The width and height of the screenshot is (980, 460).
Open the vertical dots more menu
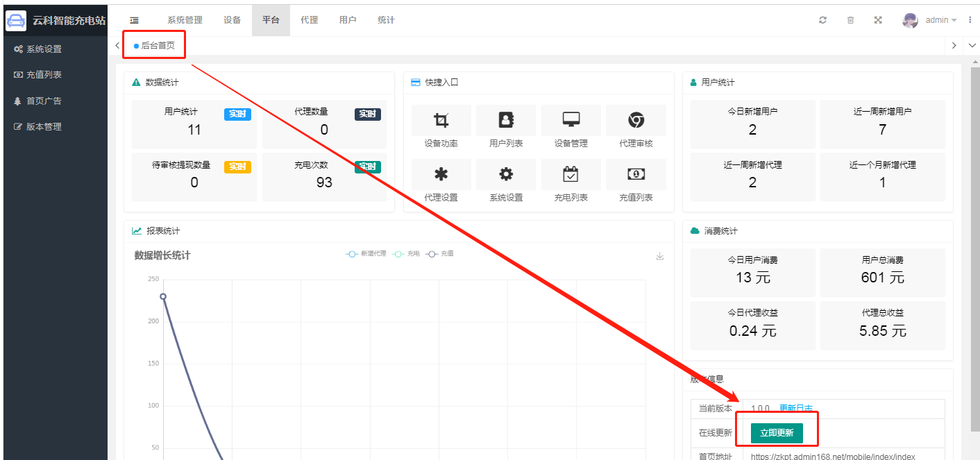970,20
